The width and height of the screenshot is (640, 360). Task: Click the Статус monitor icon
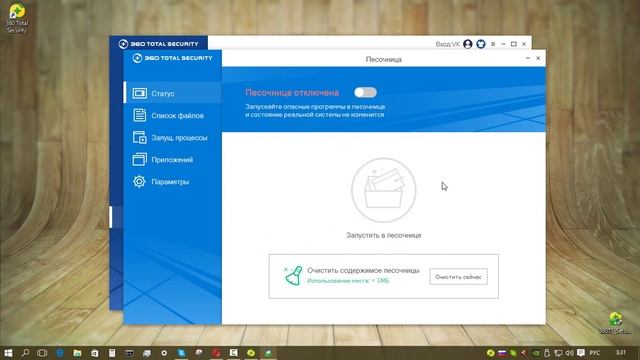point(140,93)
